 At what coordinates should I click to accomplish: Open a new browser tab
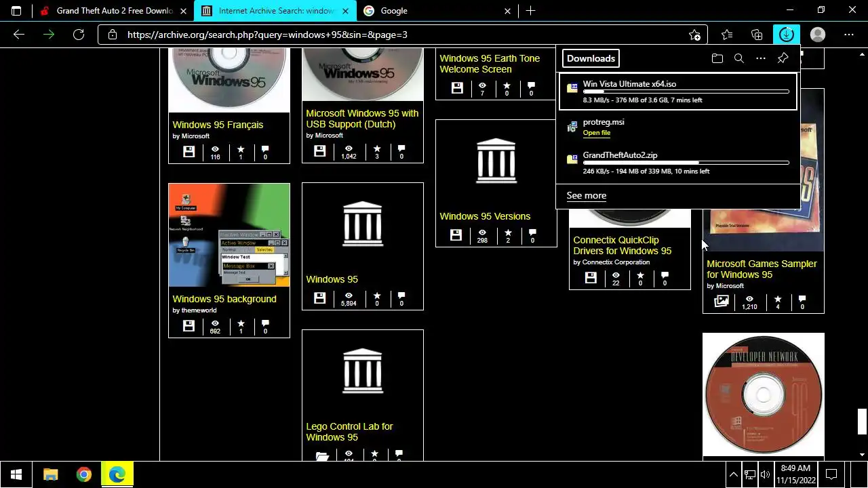(530, 11)
